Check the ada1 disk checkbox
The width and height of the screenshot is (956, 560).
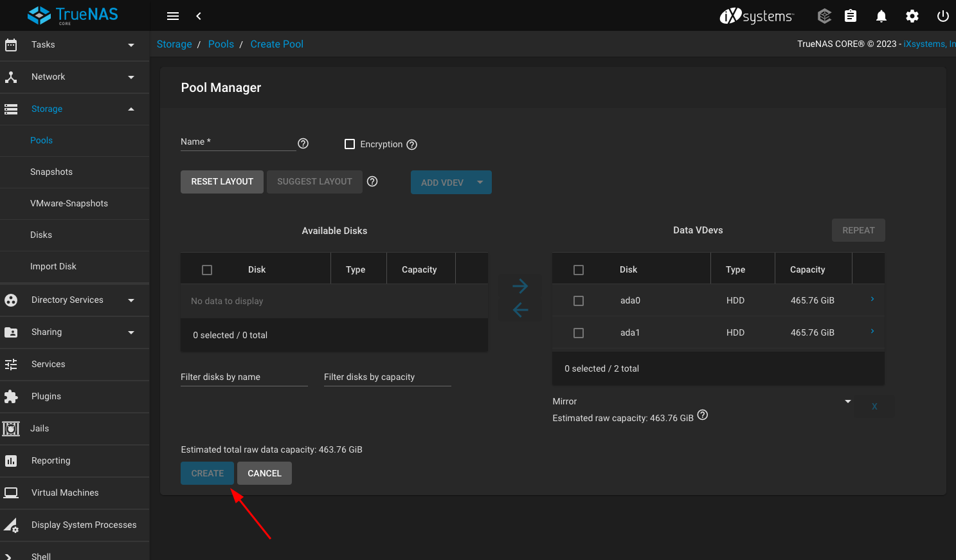[x=579, y=333]
